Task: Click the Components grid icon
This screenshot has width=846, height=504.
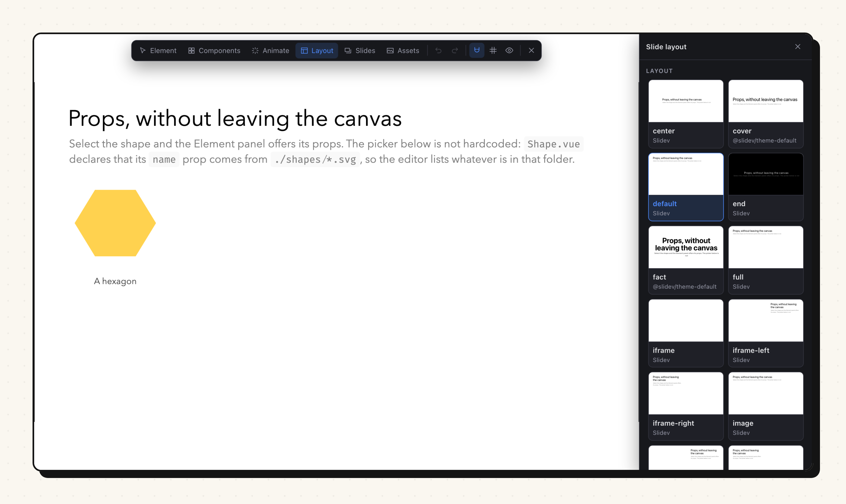Action: pos(191,51)
